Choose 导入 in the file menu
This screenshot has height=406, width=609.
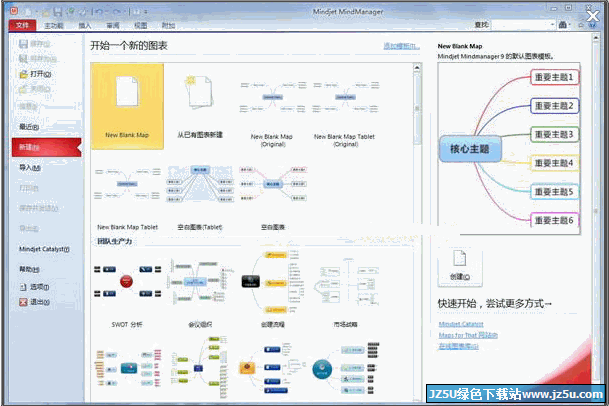click(30, 167)
